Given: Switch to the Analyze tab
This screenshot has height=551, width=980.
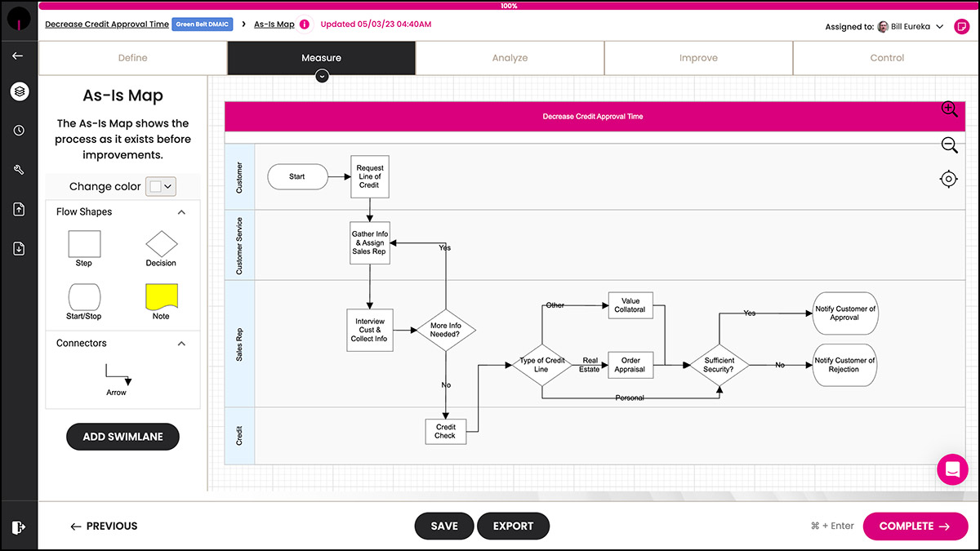Looking at the screenshot, I should pyautogui.click(x=510, y=58).
